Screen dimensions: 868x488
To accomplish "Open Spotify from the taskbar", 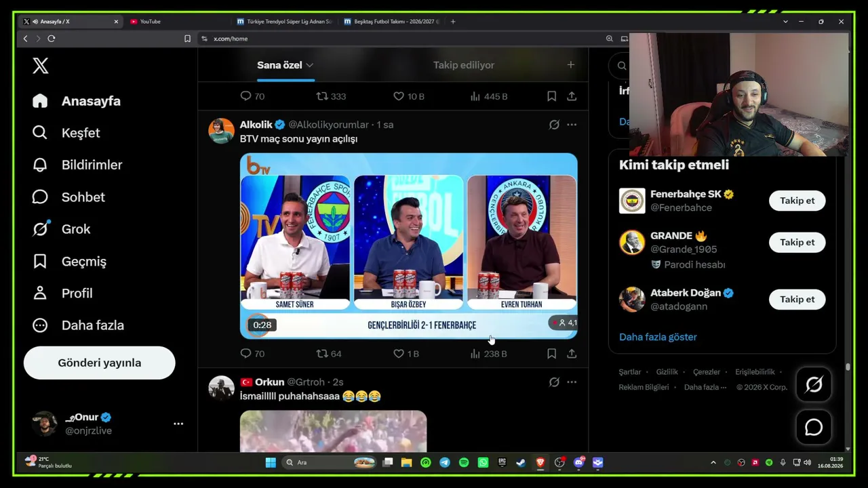I will click(464, 463).
